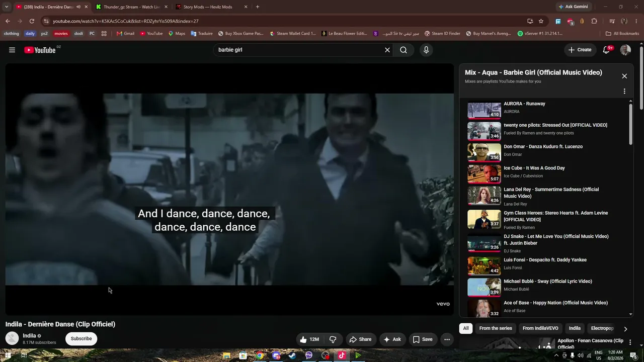Clear the search box with the X
644x362 pixels.
pyautogui.click(x=387, y=50)
